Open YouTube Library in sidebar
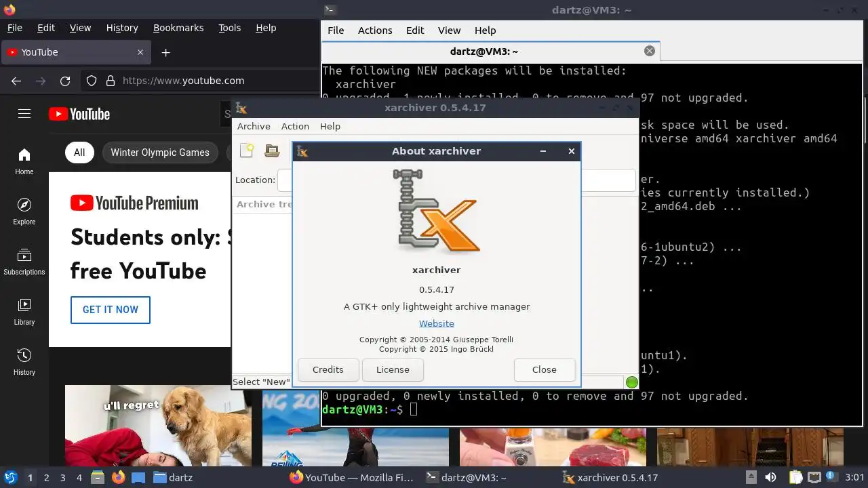 (x=24, y=312)
